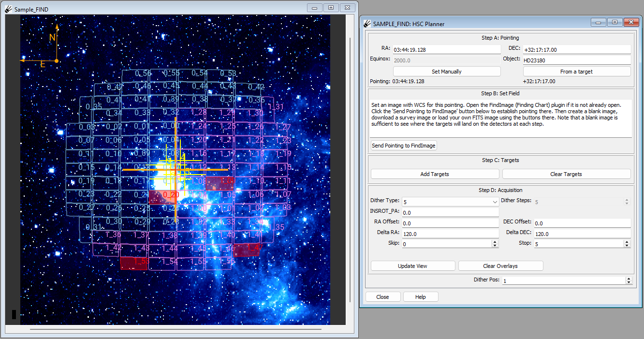This screenshot has height=339, width=644.
Task: Click the Update View button
Action: pyautogui.click(x=413, y=266)
